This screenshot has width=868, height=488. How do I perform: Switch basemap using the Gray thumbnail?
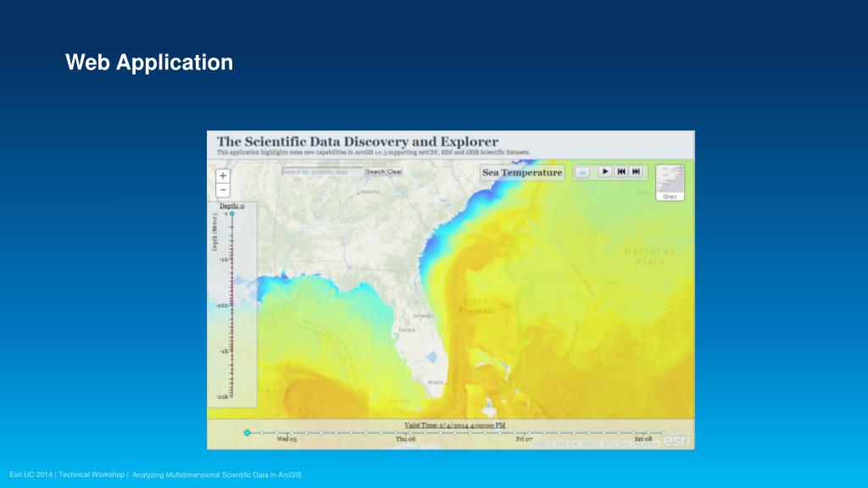[x=670, y=183]
